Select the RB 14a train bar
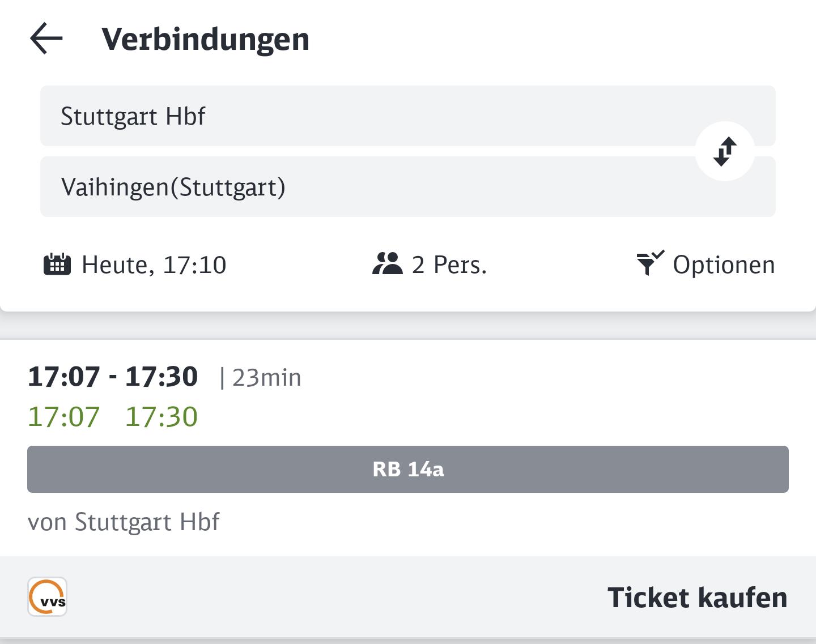Image resolution: width=816 pixels, height=644 pixels. coord(408,469)
